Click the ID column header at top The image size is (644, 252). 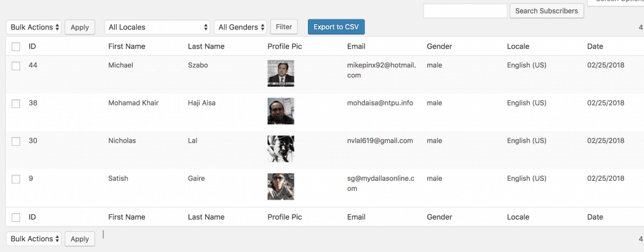(x=32, y=46)
